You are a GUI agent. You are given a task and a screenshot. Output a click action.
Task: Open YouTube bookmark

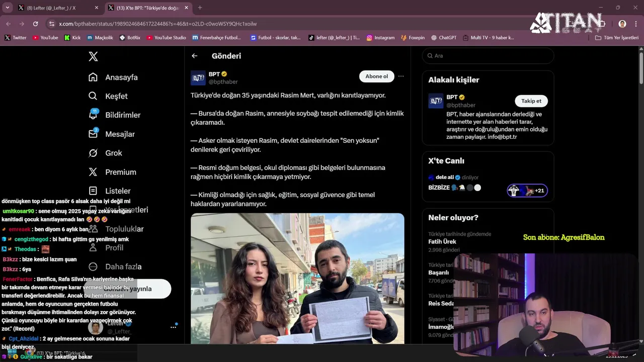45,38
